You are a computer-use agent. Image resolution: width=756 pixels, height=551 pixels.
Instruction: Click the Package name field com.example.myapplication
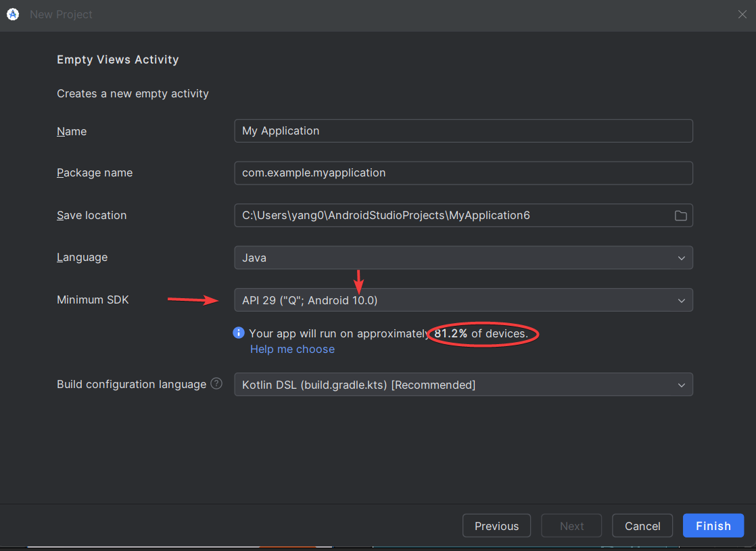(x=463, y=173)
